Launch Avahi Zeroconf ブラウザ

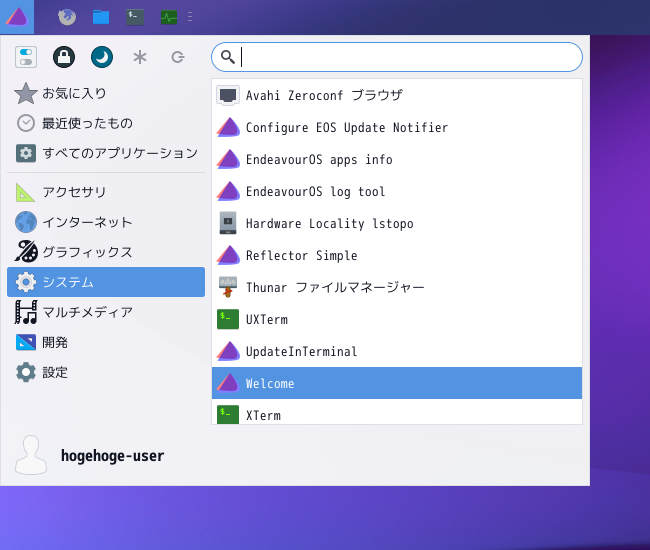coord(397,95)
